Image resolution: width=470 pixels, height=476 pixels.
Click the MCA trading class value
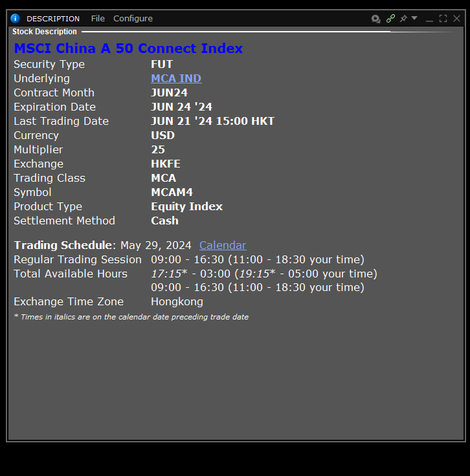point(163,178)
